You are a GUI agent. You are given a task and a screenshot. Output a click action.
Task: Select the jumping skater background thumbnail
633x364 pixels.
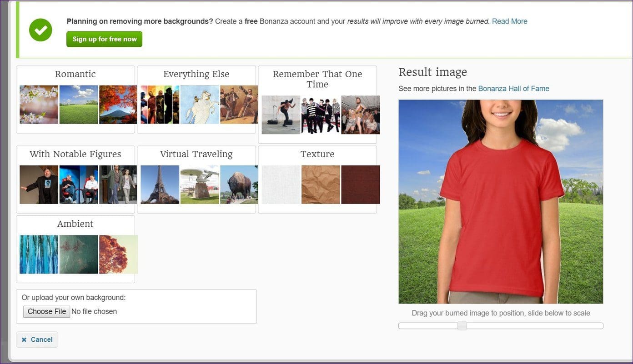click(x=281, y=115)
